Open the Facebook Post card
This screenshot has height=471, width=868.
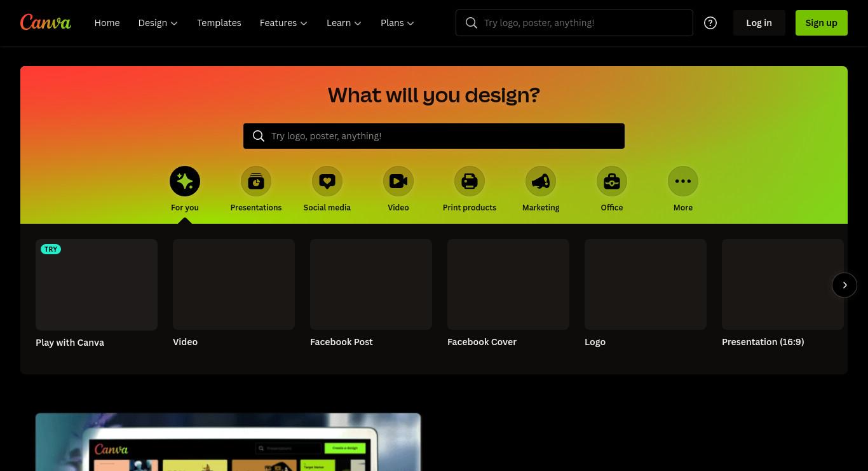click(x=371, y=284)
